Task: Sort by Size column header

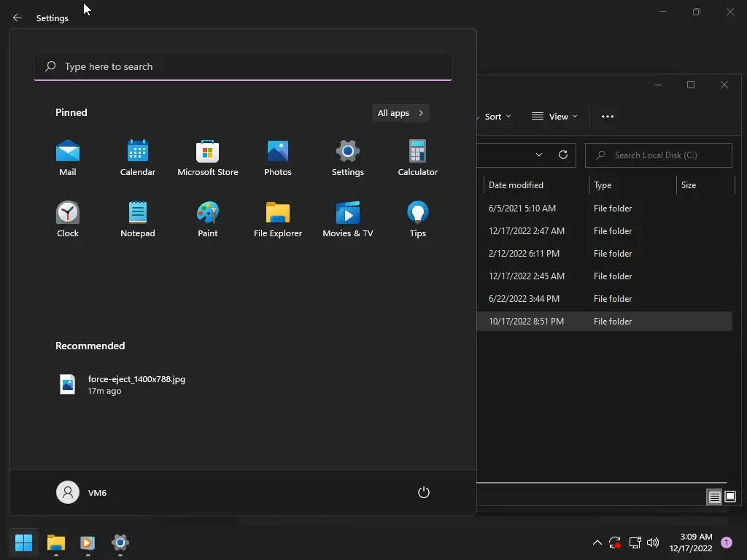Action: click(705, 184)
